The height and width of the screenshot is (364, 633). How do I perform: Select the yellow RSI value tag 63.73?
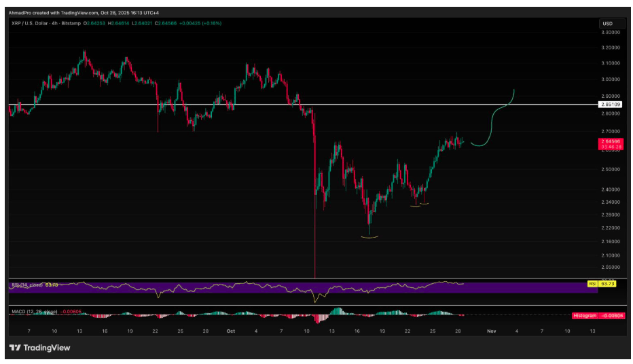608,284
